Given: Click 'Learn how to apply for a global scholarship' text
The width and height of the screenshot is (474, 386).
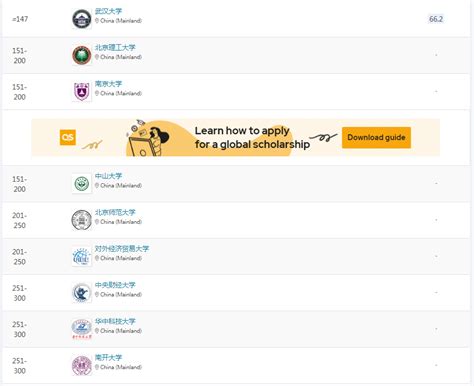Looking at the screenshot, I should (252, 137).
